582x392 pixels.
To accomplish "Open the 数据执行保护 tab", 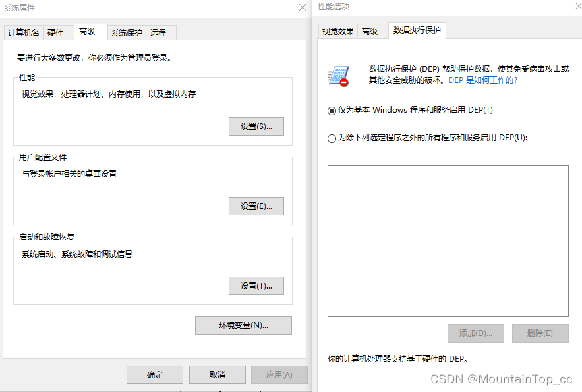I will (417, 30).
